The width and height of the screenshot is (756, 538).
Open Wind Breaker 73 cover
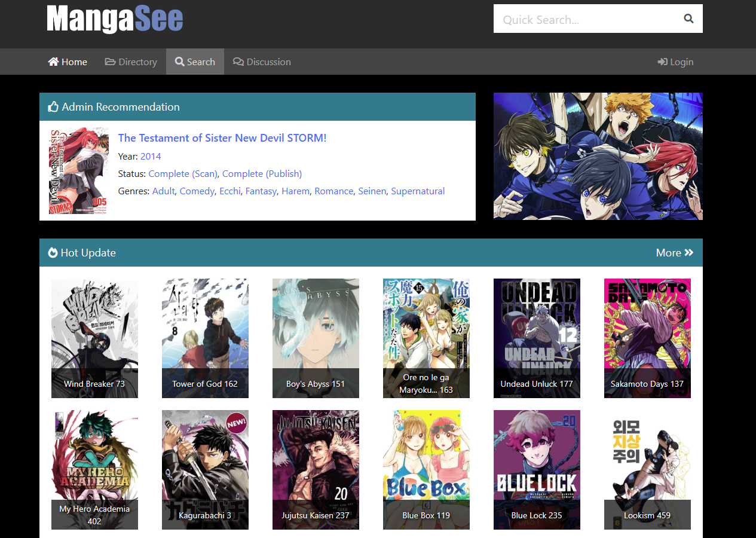pyautogui.click(x=94, y=338)
